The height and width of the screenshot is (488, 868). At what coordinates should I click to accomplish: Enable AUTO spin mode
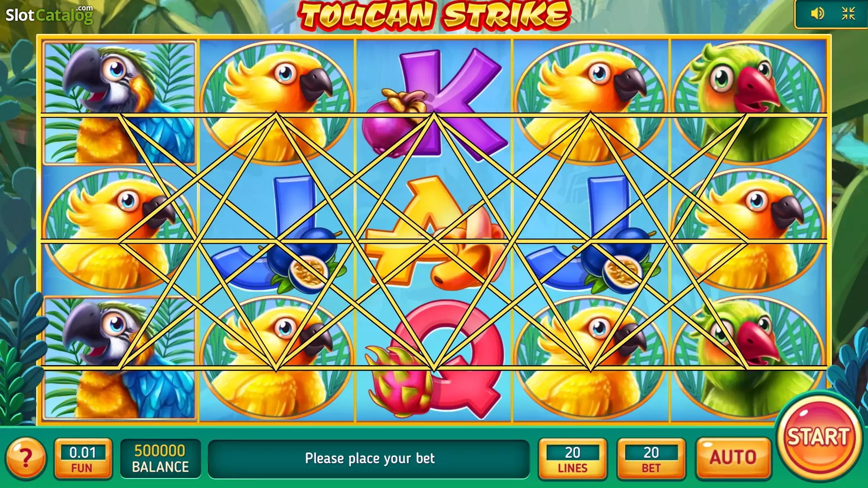point(733,458)
